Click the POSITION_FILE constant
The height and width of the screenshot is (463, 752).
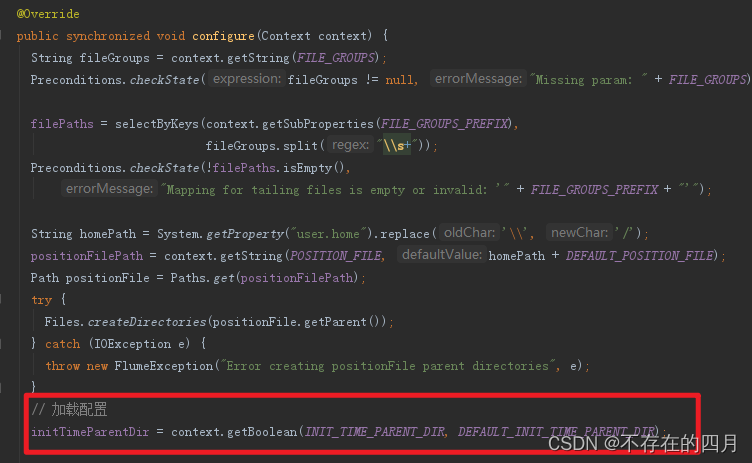tap(336, 256)
